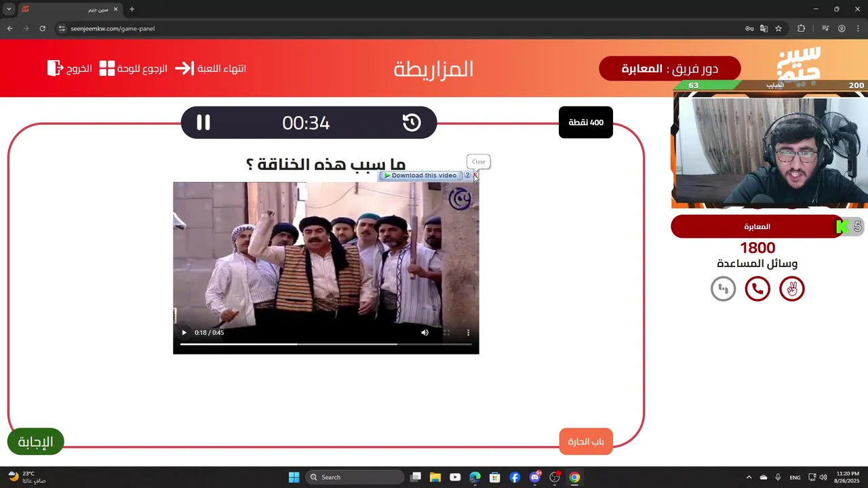Reload the current page
The height and width of the screenshot is (488, 868).
(x=42, y=28)
